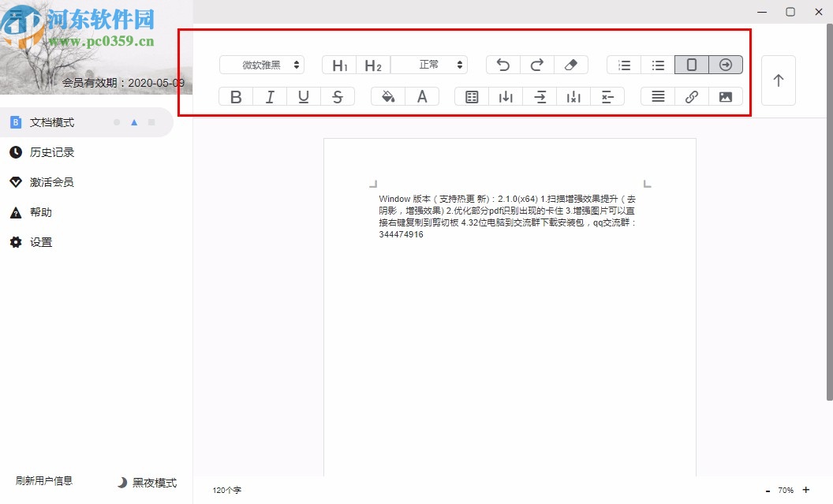The image size is (833, 504).
Task: Select the square mode indicator beside 文档模式
Action: 151,122
